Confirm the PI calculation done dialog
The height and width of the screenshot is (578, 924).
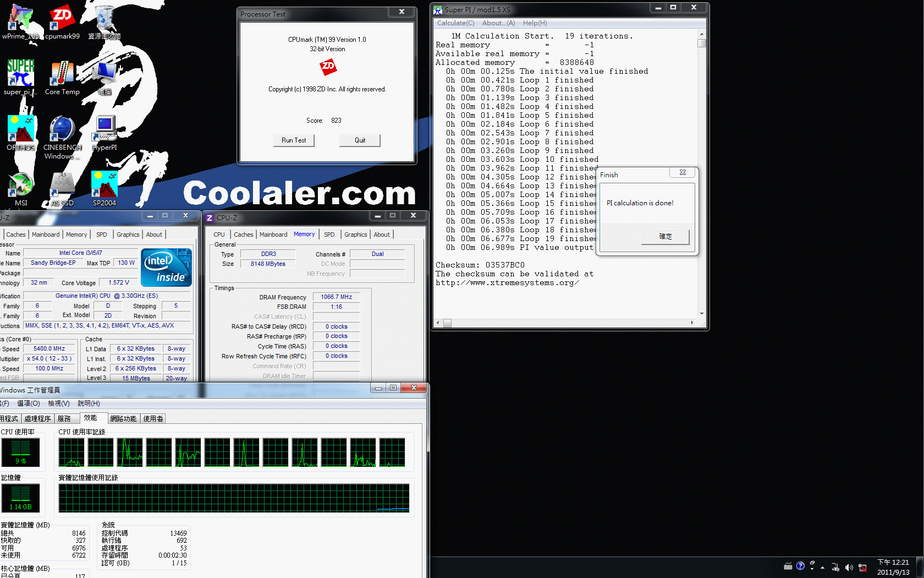(665, 237)
